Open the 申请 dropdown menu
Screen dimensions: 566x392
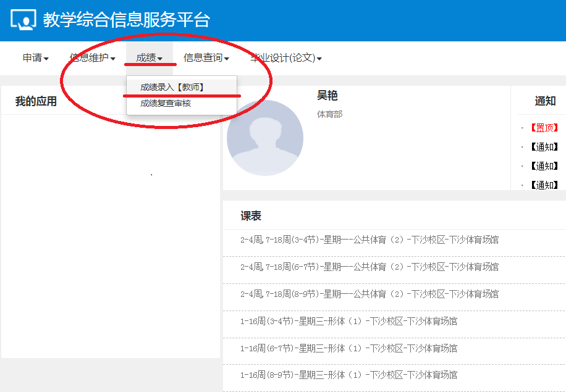[x=35, y=58]
